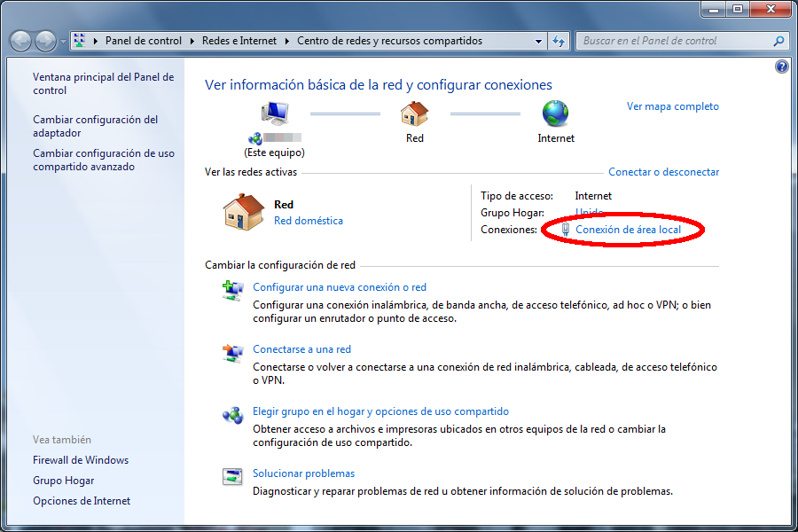
Task: Click the homegroup spheres icon
Action: (232, 415)
